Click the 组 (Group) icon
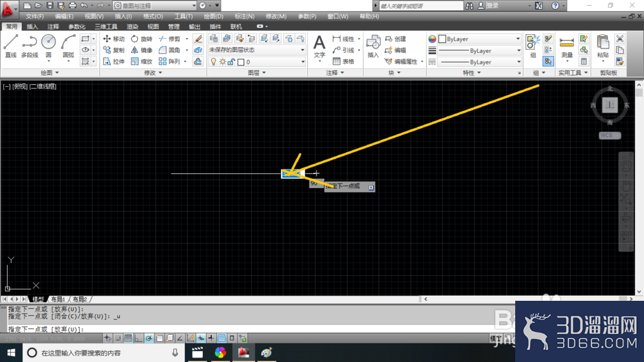The image size is (644, 362). (x=533, y=46)
